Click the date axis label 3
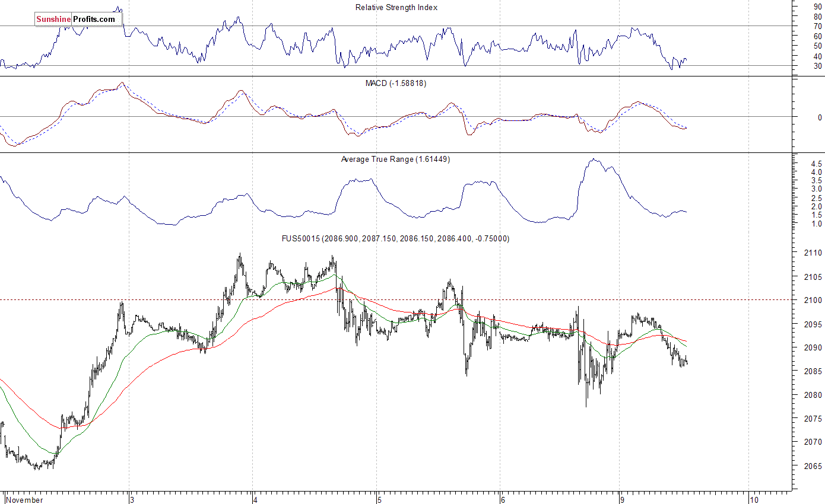 click(132, 500)
